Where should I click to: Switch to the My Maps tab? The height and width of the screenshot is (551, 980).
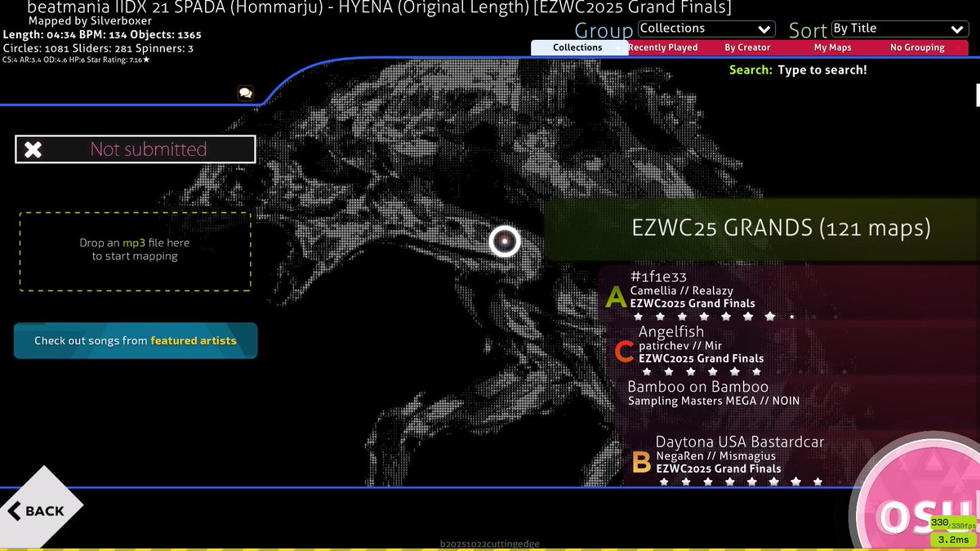pos(832,47)
